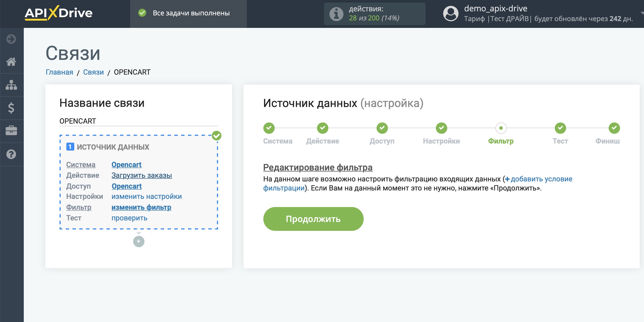Click the изменить настройки link

coord(147,197)
